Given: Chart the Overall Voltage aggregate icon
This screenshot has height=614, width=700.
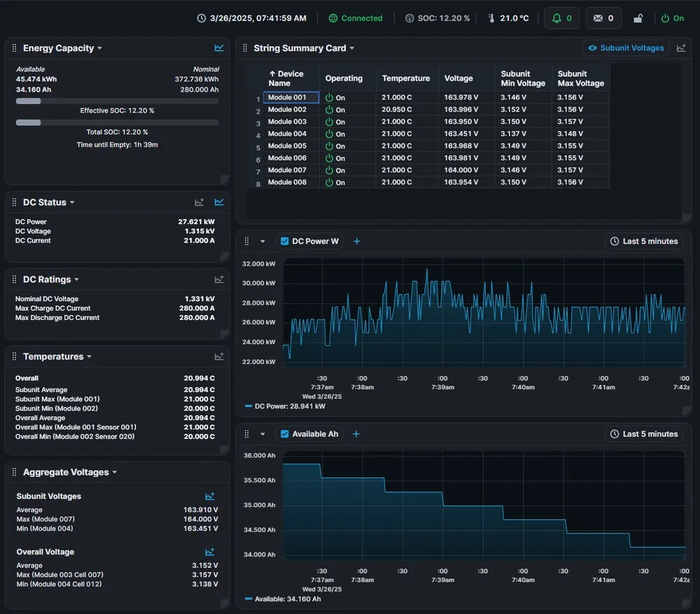Looking at the screenshot, I should click(x=209, y=552).
